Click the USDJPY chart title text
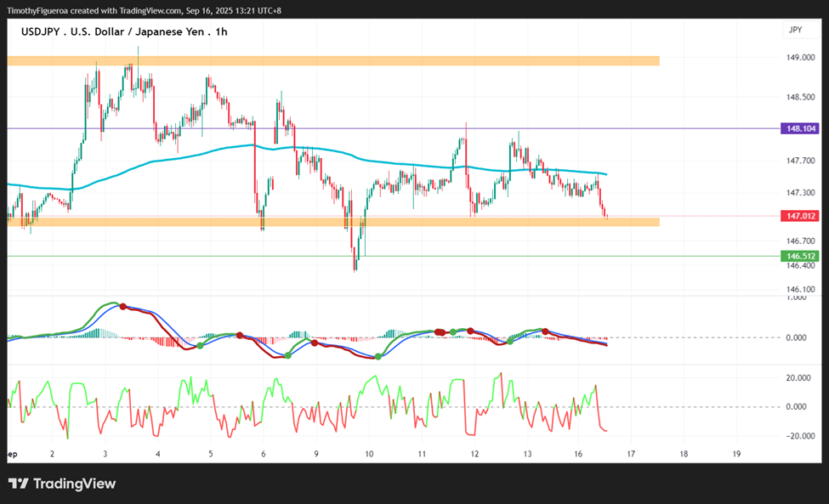Image resolution: width=829 pixels, height=504 pixels. pyautogui.click(x=124, y=31)
